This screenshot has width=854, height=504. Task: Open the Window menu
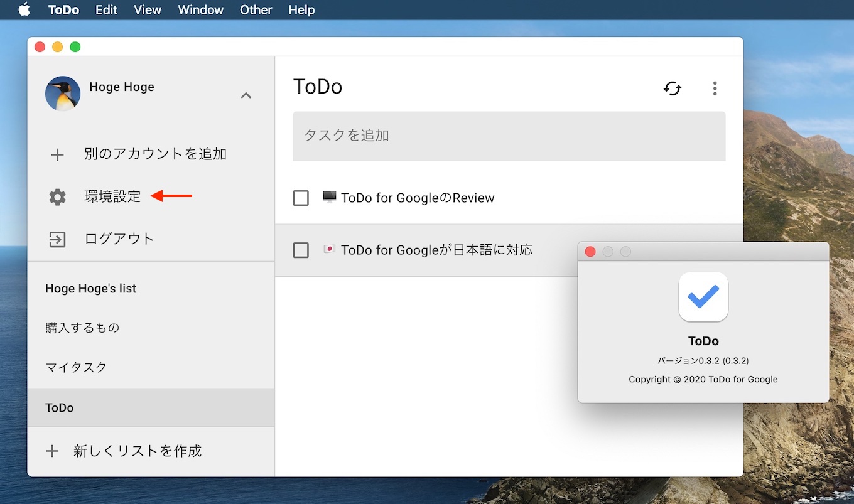coord(200,10)
